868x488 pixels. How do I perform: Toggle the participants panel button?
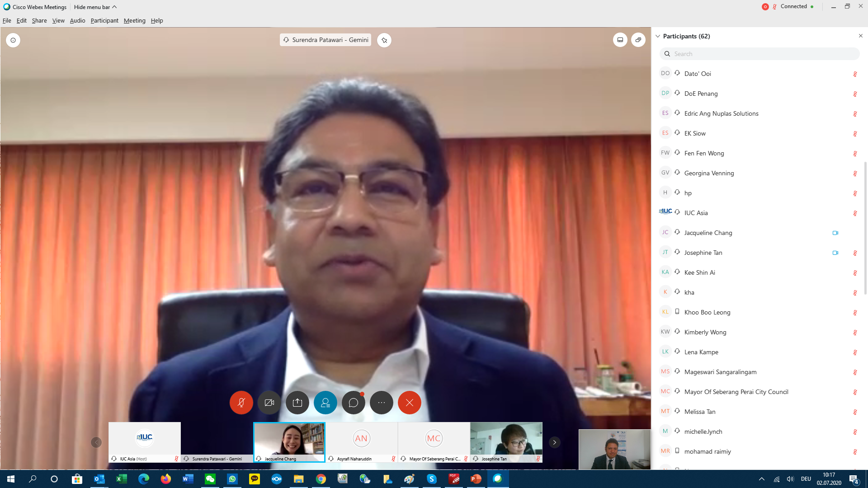325,403
